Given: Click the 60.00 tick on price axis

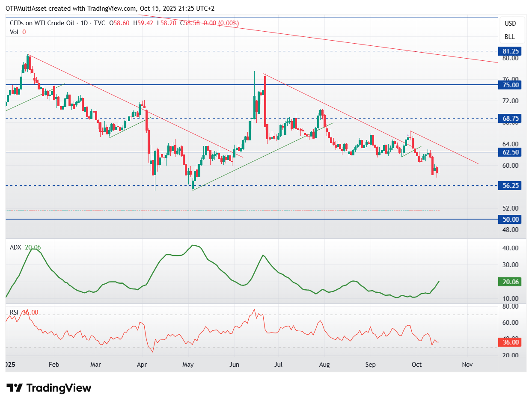Looking at the screenshot, I should pyautogui.click(x=511, y=166).
